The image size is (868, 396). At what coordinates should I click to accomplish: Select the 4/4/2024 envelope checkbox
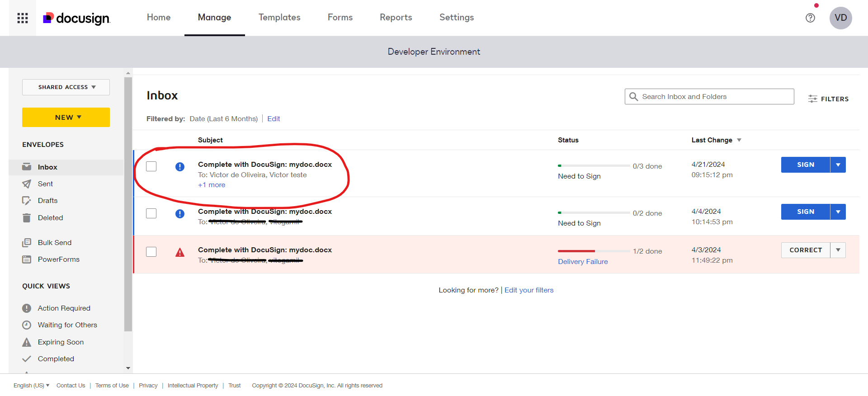pyautogui.click(x=151, y=213)
